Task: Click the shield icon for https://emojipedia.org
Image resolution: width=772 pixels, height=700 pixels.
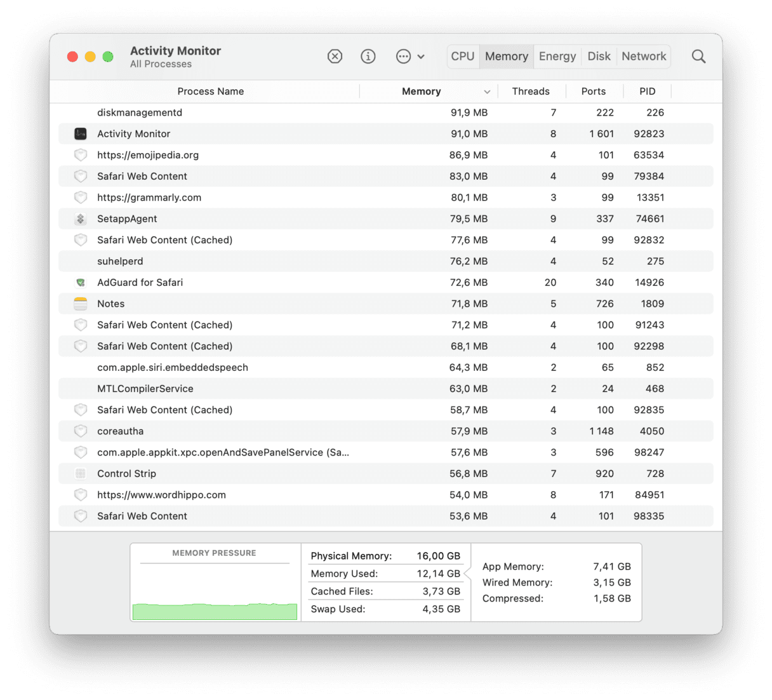Action: point(81,155)
